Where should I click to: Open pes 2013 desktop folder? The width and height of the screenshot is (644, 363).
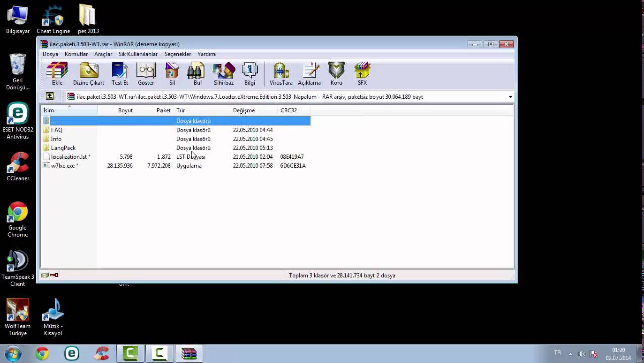click(88, 19)
